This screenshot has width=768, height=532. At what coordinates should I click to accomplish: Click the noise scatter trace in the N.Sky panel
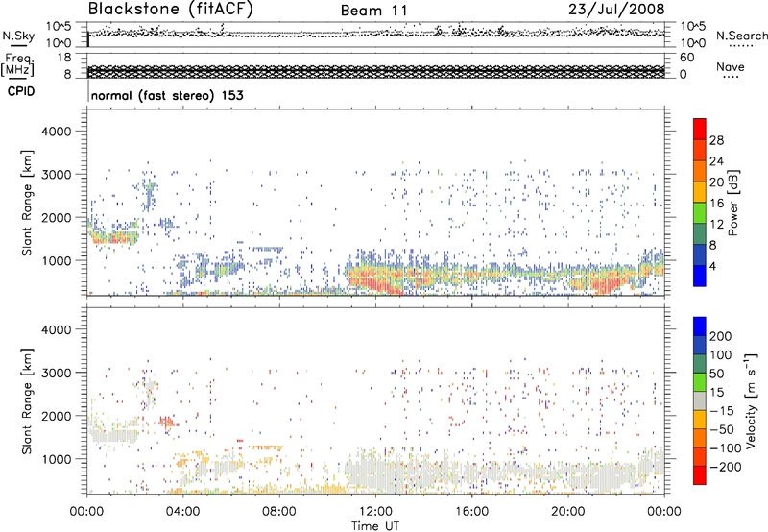tap(376, 34)
